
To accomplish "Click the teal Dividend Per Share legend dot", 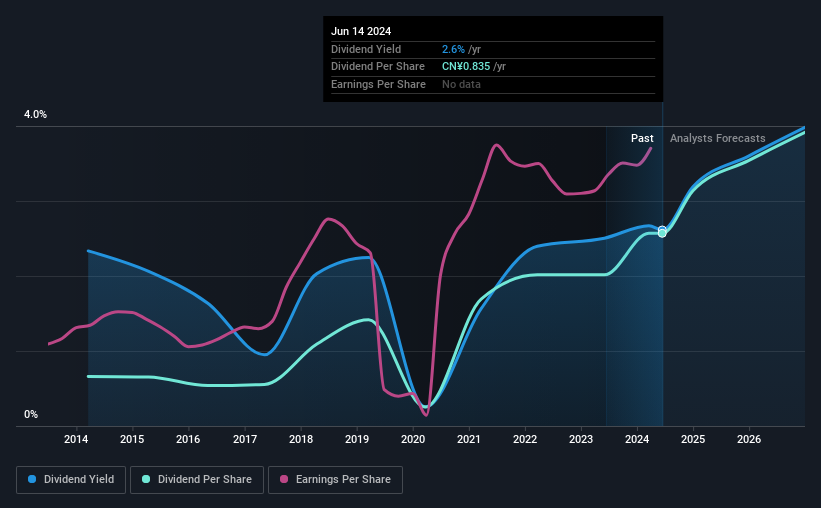I will coord(146,479).
